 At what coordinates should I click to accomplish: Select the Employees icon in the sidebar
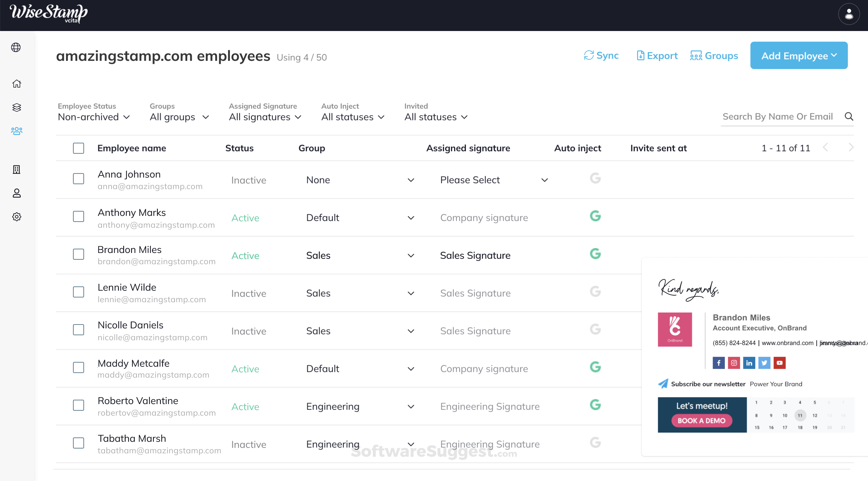pos(16,131)
